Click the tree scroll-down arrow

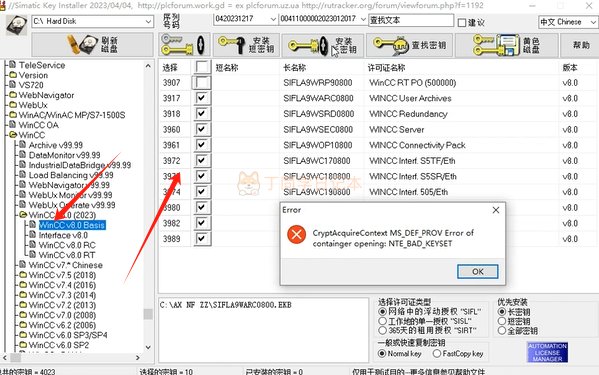coord(148,348)
